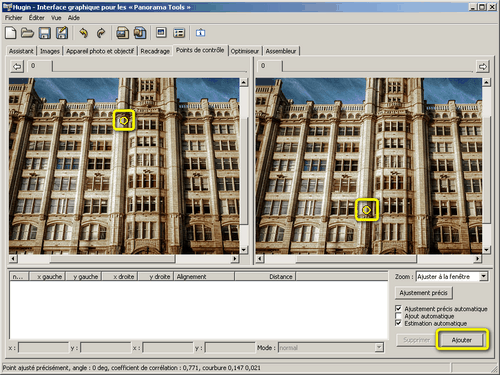Click the New project toolbar icon
Image resolution: width=500 pixels, height=375 pixels.
coord(11,33)
